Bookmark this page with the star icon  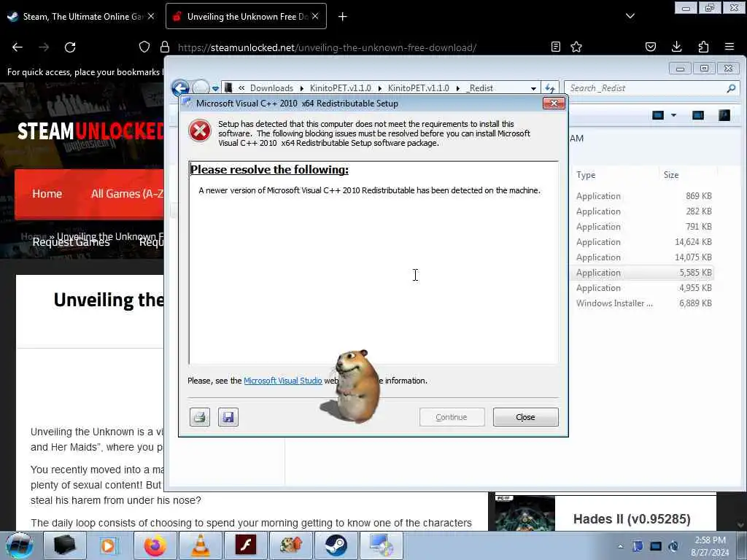[576, 47]
